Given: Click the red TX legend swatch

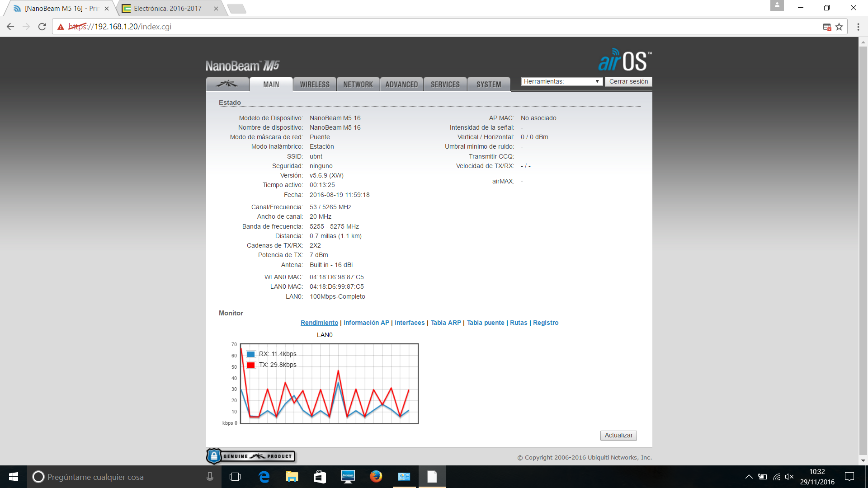Looking at the screenshot, I should click(251, 365).
